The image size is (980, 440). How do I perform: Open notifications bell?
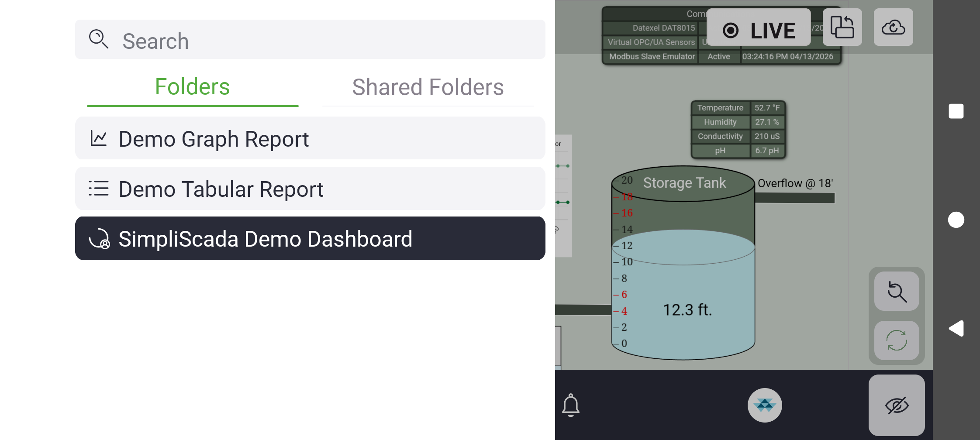click(570, 405)
